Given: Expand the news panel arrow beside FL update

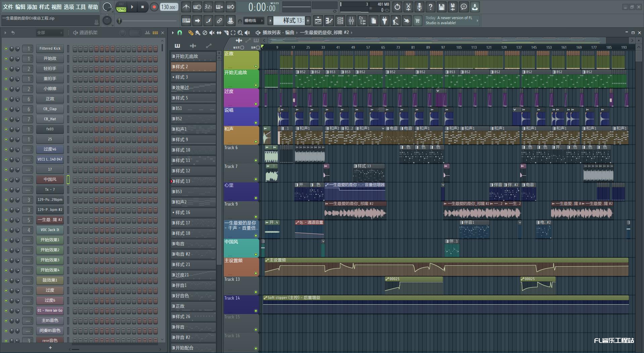Looking at the screenshot, I should tap(478, 20).
